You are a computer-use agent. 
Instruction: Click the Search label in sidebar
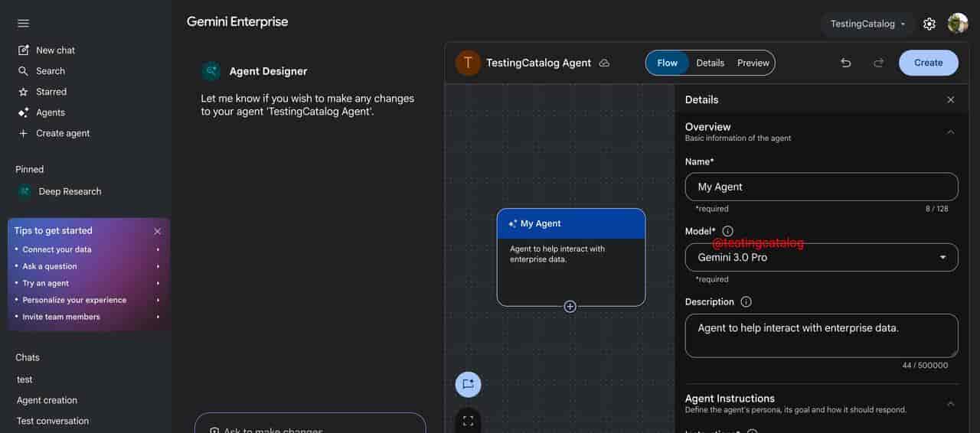click(x=51, y=71)
